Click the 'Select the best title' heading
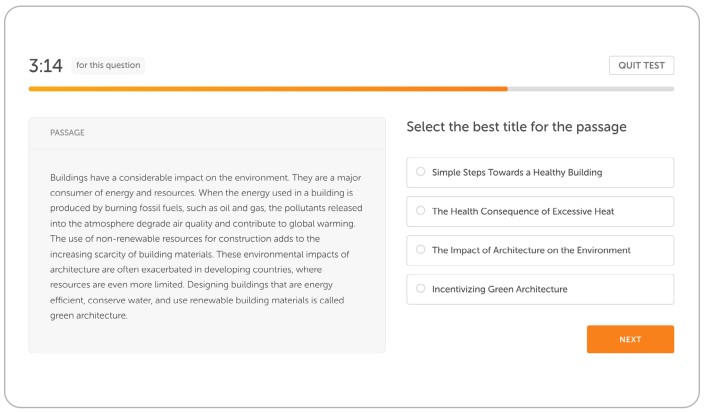Image resolution: width=706 pixels, height=412 pixels. [x=516, y=127]
